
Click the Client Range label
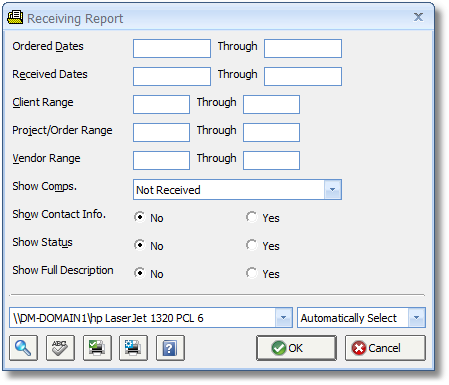point(43,102)
